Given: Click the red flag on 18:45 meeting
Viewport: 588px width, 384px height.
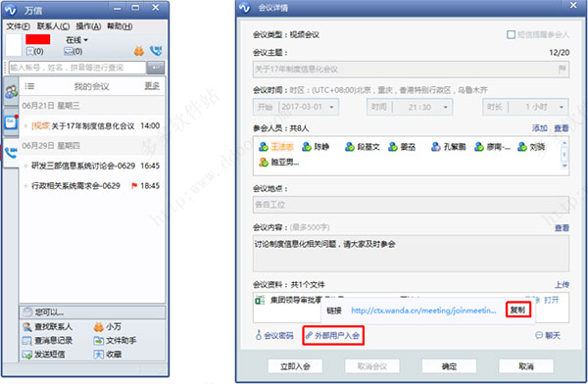Looking at the screenshot, I should (x=134, y=185).
